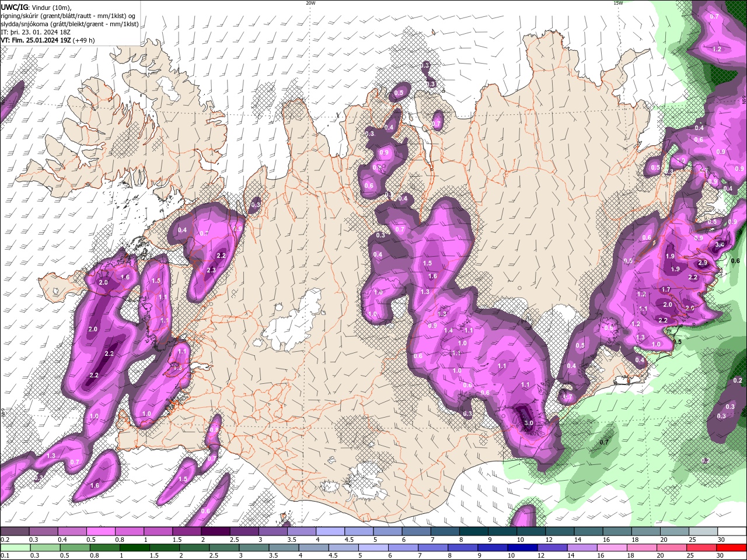747x560 pixels.
Task: Select the '2.9' snowfall value on map
Action: [x=703, y=263]
